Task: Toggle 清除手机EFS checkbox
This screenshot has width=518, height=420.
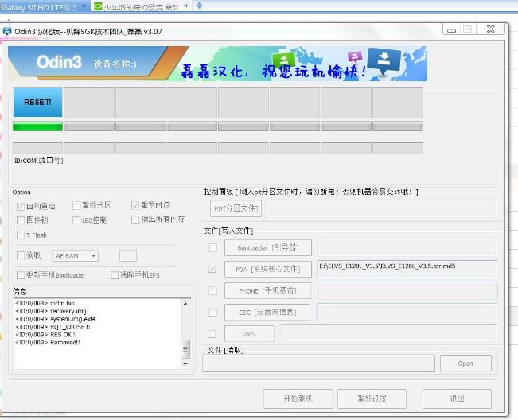Action: (x=115, y=275)
